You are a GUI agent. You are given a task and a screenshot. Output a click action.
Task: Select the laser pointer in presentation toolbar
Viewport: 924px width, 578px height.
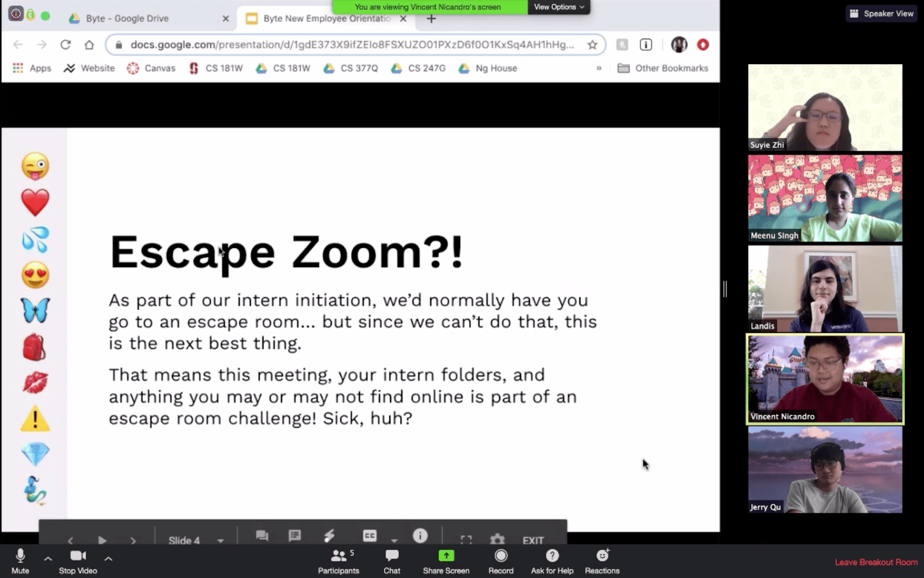[329, 536]
